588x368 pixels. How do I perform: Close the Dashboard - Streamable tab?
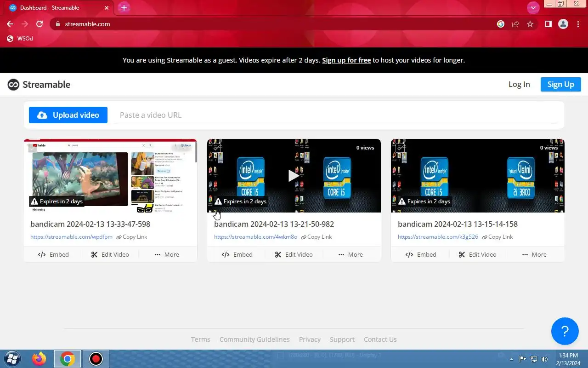click(107, 8)
